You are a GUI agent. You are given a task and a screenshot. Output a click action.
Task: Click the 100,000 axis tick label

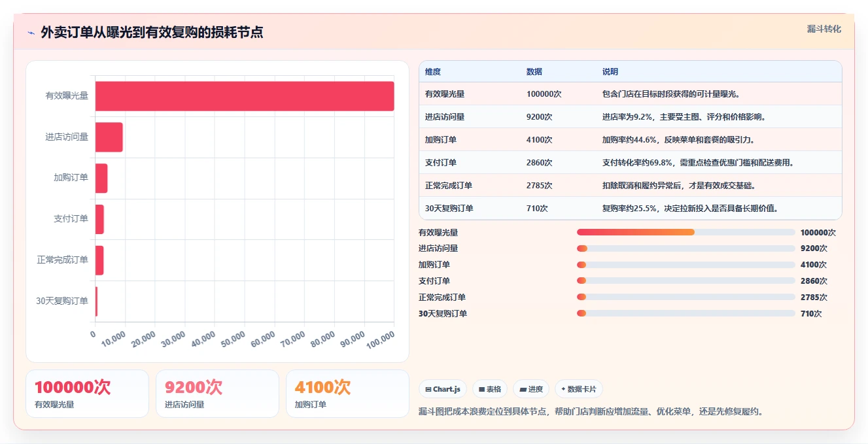click(380, 339)
